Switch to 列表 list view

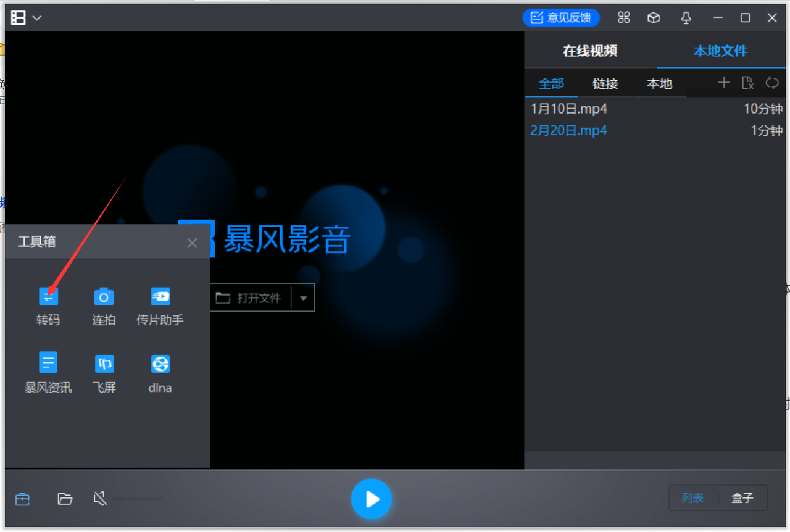click(x=693, y=498)
